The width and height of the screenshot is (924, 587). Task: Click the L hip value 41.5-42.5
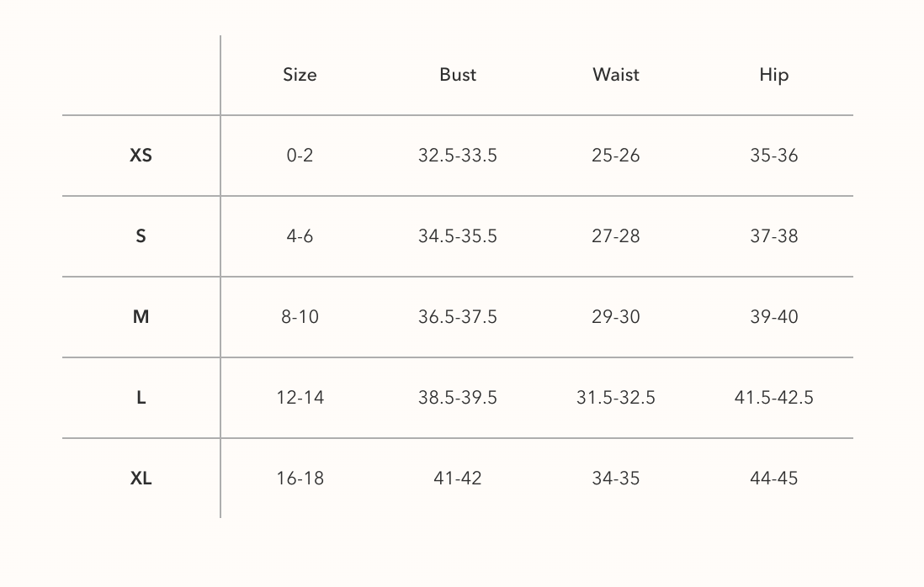(x=774, y=398)
